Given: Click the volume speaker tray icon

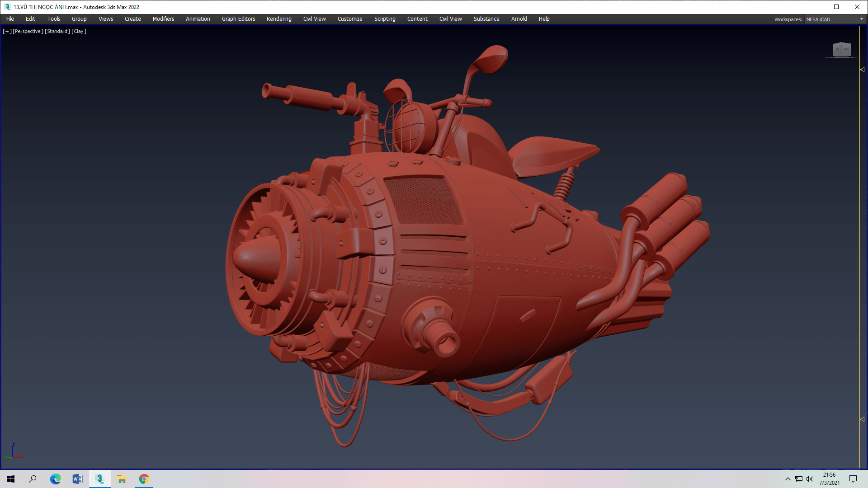Looking at the screenshot, I should click(x=809, y=479).
